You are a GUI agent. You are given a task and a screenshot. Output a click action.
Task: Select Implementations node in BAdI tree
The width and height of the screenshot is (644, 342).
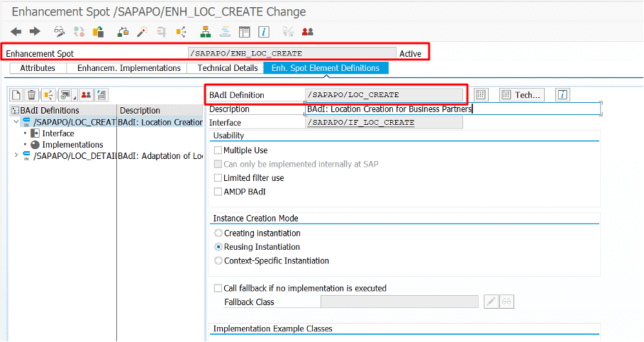(72, 145)
